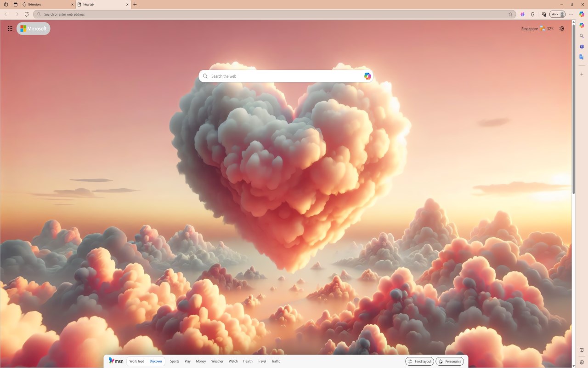Viewport: 588px width, 368px height.
Task: Open the Traffic feed category
Action: point(276,362)
